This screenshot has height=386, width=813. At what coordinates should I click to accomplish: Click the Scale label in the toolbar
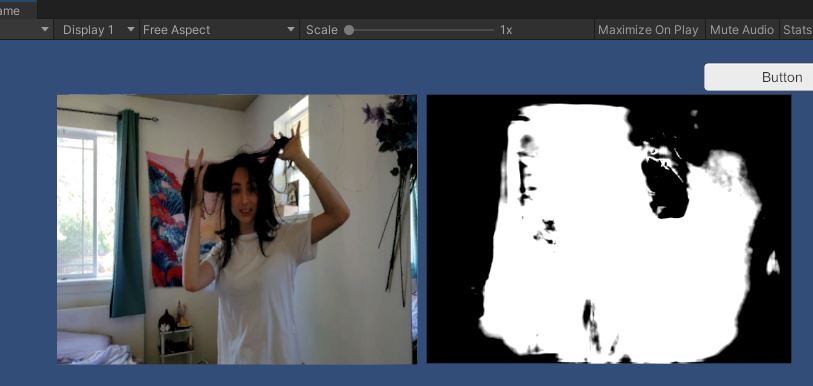[x=321, y=30]
